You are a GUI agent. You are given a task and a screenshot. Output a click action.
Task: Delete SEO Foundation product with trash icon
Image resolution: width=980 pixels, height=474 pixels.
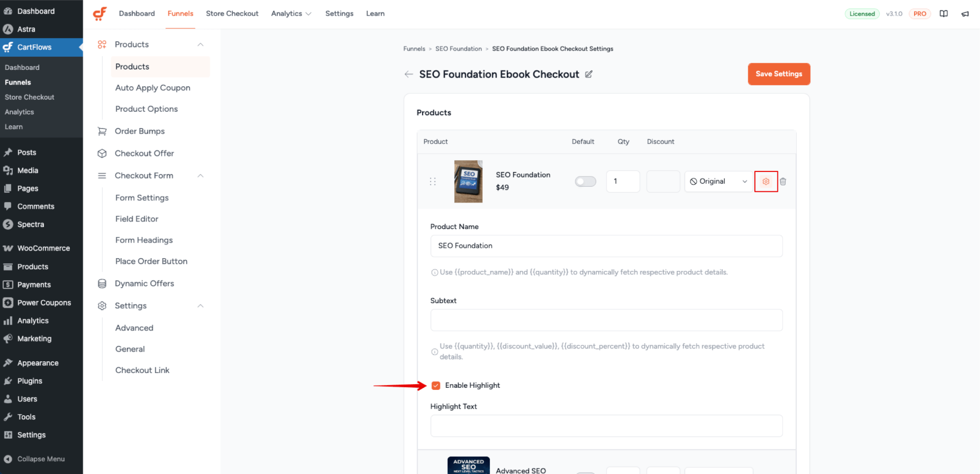coord(783,182)
